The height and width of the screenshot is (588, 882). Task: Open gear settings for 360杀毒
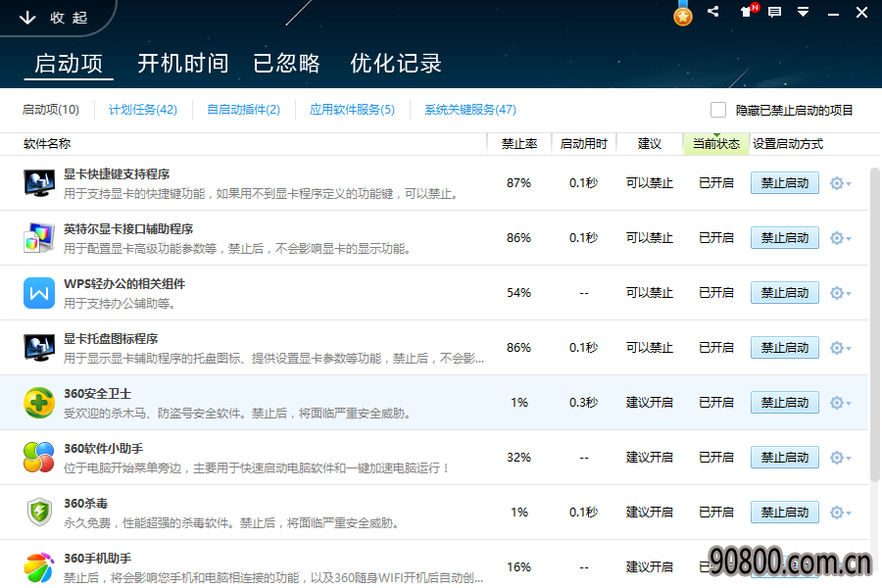[x=841, y=513]
